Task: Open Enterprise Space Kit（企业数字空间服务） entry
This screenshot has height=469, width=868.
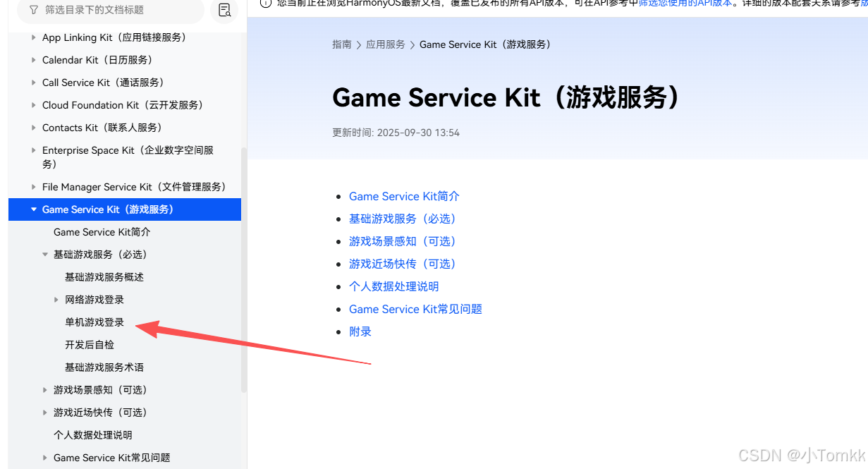Action: pyautogui.click(x=128, y=157)
